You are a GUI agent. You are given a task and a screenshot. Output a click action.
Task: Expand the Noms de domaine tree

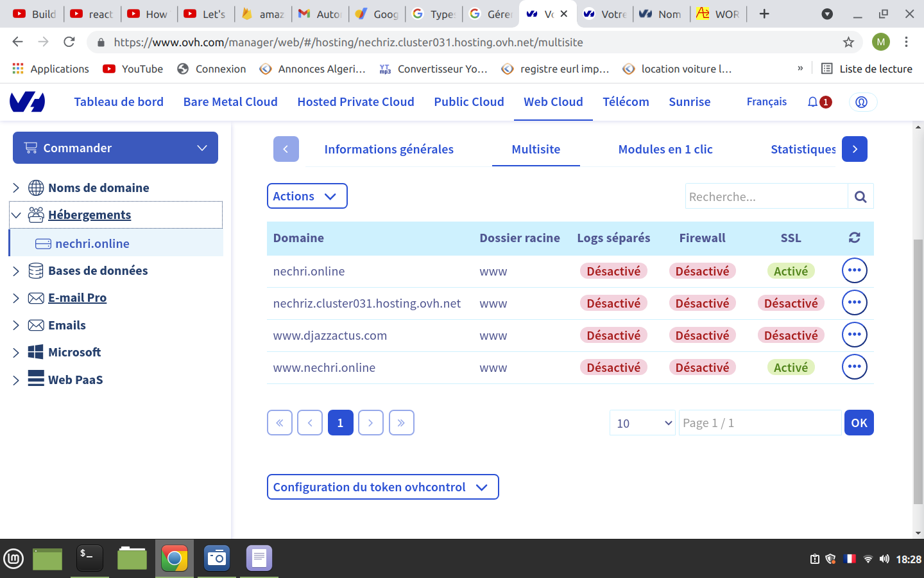pyautogui.click(x=16, y=188)
